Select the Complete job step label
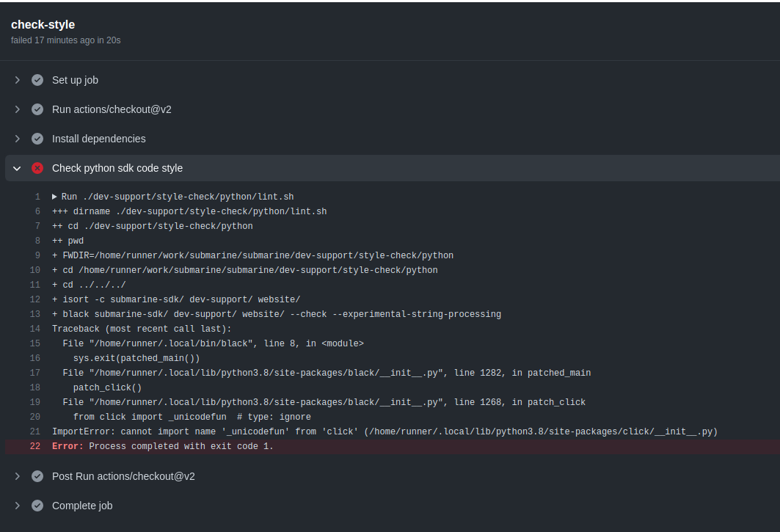Viewport: 780px width, 532px height. coord(82,506)
